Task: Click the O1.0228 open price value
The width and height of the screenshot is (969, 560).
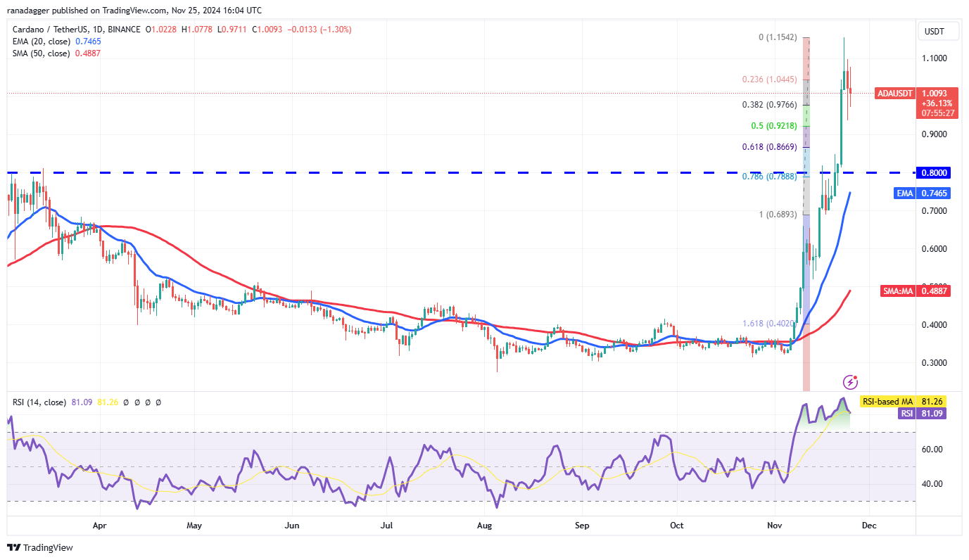Action: 162,30
